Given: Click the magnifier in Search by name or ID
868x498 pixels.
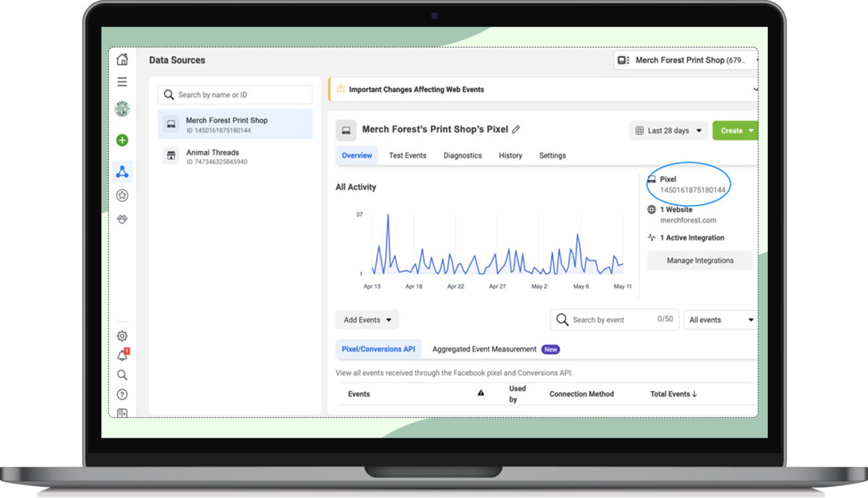Looking at the screenshot, I should tap(169, 95).
